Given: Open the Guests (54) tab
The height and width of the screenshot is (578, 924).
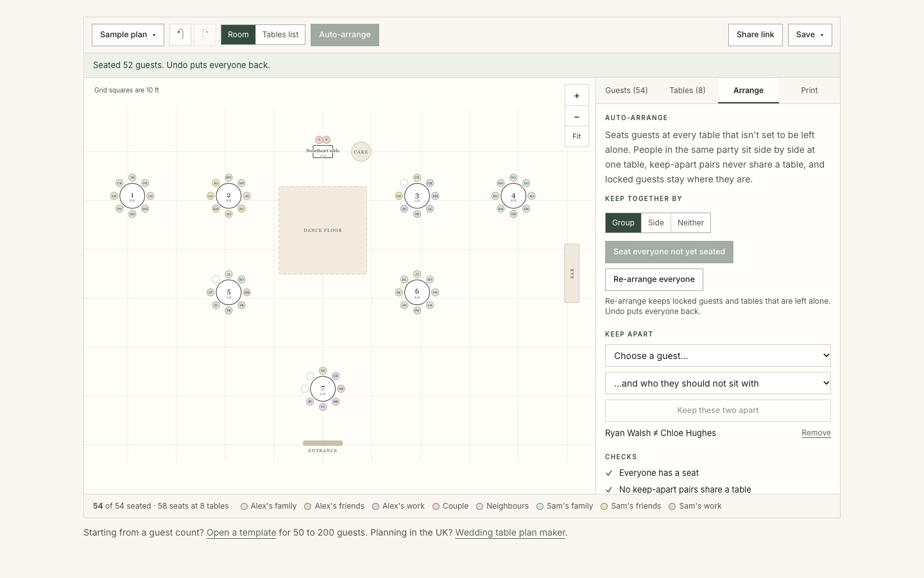Looking at the screenshot, I should pyautogui.click(x=626, y=91).
